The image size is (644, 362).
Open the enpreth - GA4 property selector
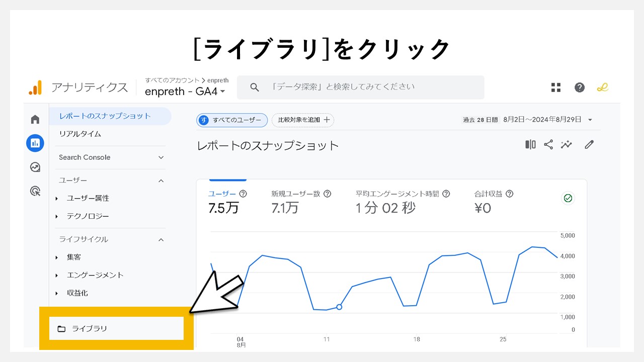point(184,91)
